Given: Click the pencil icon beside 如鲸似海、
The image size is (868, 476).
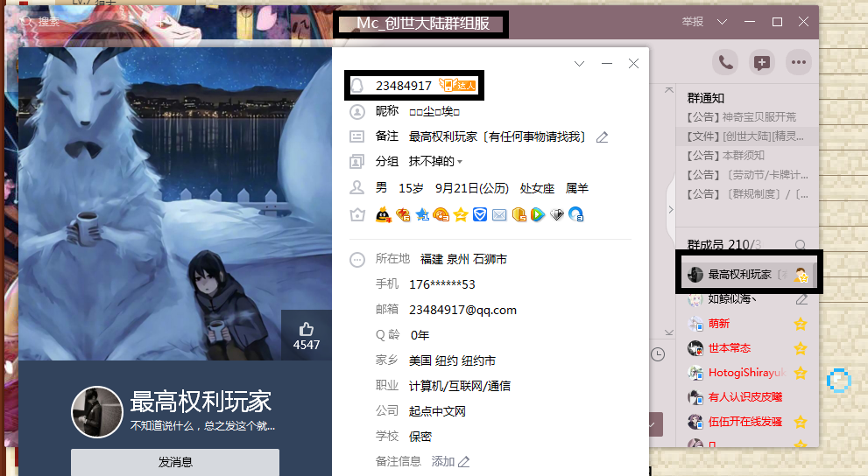Looking at the screenshot, I should click(801, 299).
